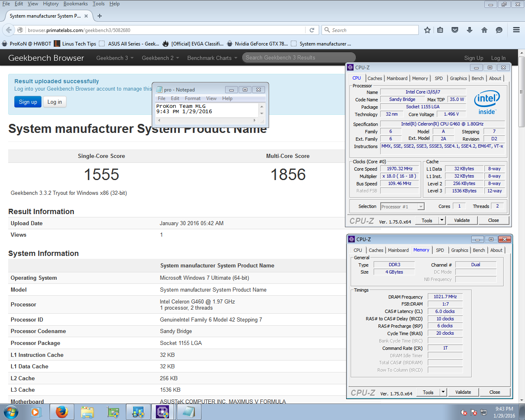Image resolution: width=525 pixels, height=420 pixels.
Task: Open Bench tab in upper CPU-Z window
Action: pyautogui.click(x=477, y=78)
